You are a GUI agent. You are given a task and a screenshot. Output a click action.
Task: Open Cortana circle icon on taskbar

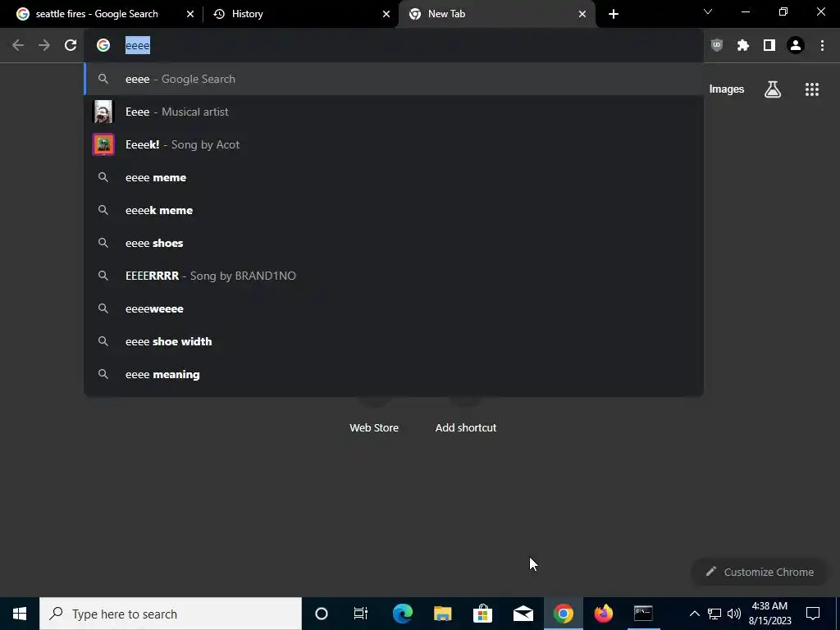click(322, 614)
